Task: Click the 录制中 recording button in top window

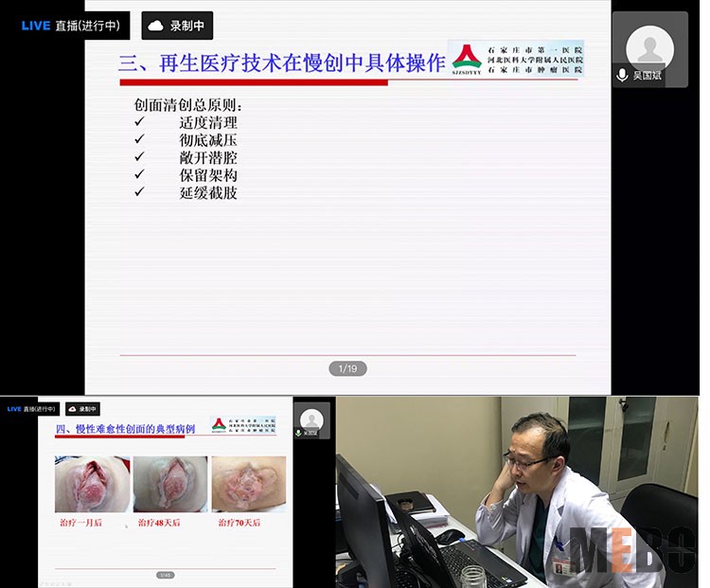Action: click(177, 26)
